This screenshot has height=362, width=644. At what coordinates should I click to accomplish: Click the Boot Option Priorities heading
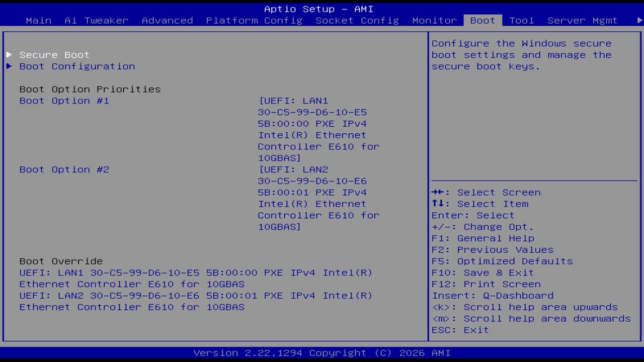(90, 89)
